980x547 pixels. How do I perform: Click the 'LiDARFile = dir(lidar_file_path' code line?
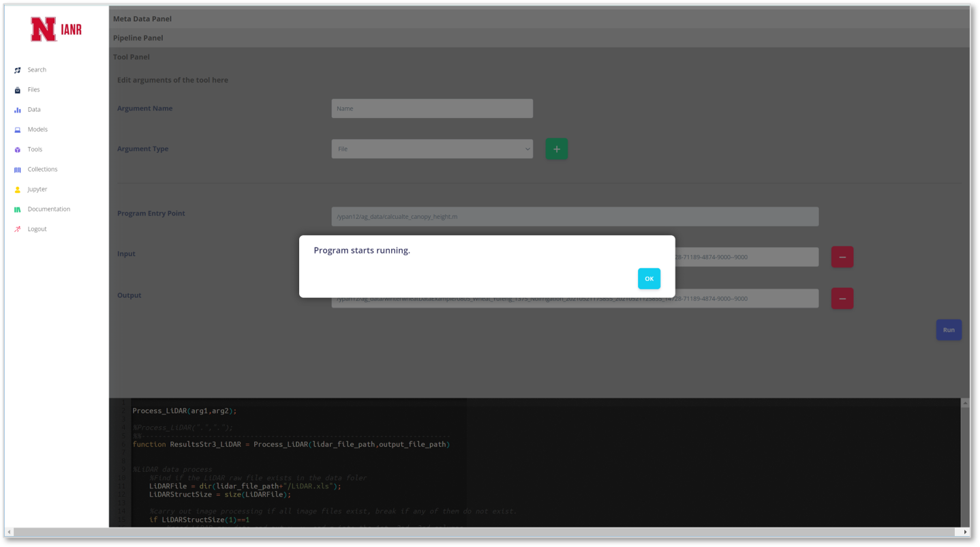pyautogui.click(x=245, y=486)
